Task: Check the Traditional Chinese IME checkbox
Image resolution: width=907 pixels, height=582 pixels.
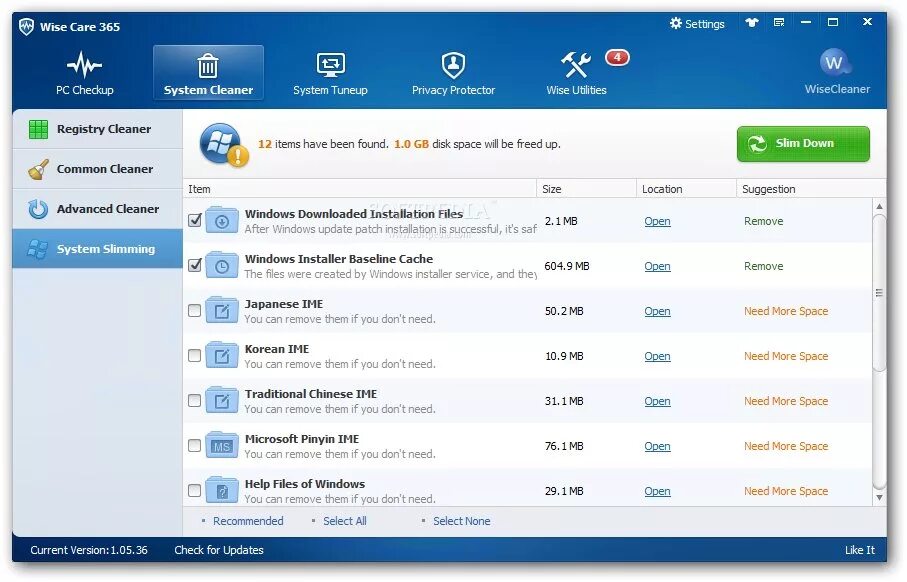Action: coord(194,401)
